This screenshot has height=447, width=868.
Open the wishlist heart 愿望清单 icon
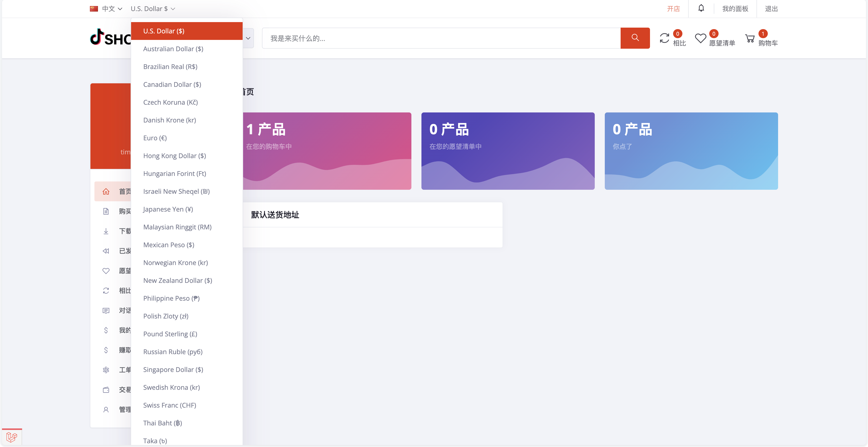[x=700, y=38]
